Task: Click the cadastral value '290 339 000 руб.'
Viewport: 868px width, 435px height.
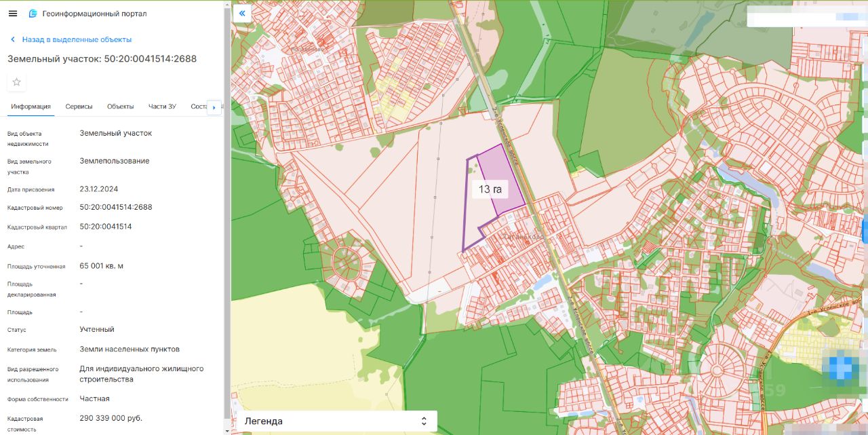Action: coord(111,417)
